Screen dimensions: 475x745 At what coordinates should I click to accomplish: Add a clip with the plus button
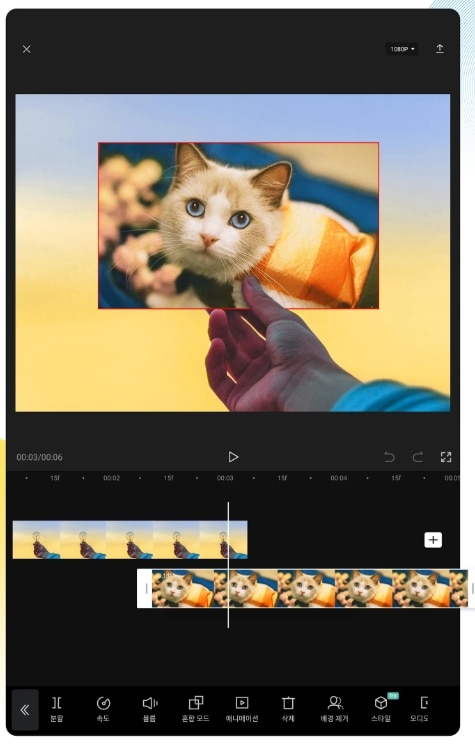433,540
